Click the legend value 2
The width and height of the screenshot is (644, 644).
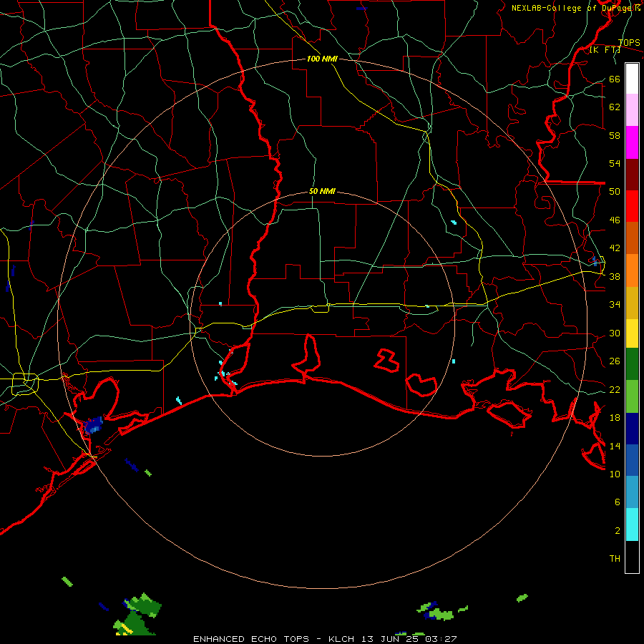tap(618, 530)
